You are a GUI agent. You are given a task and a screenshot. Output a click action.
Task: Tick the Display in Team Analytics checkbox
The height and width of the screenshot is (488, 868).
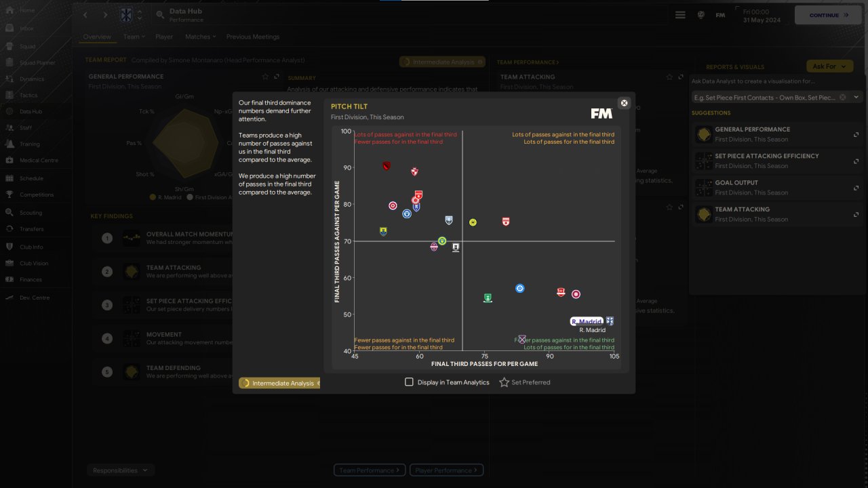409,382
